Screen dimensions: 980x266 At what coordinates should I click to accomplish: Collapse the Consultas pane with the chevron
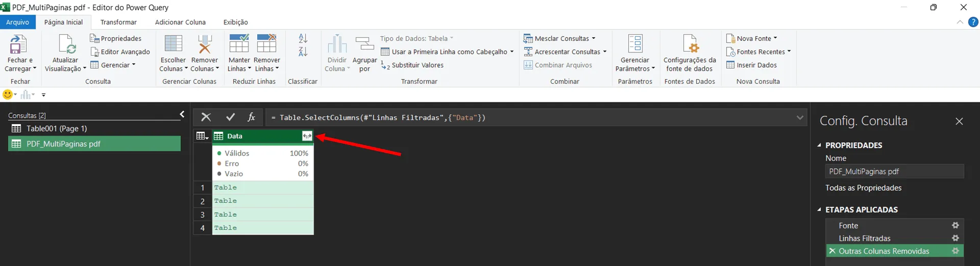182,114
